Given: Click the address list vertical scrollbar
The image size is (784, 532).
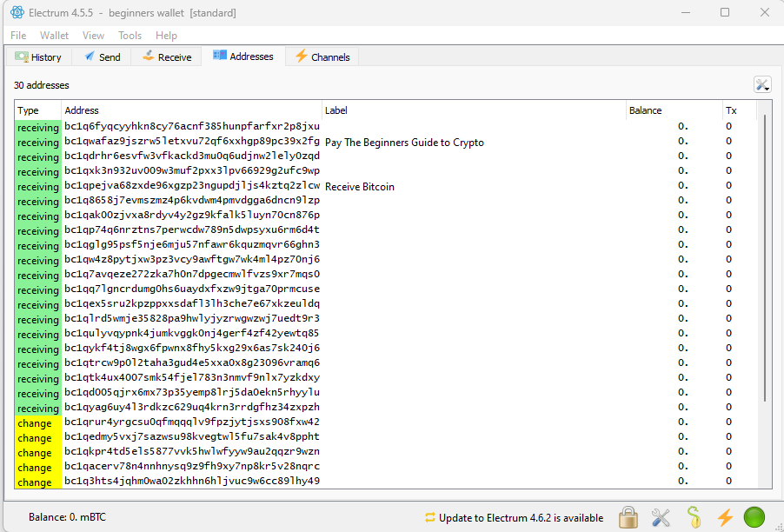Looking at the screenshot, I should [765, 261].
